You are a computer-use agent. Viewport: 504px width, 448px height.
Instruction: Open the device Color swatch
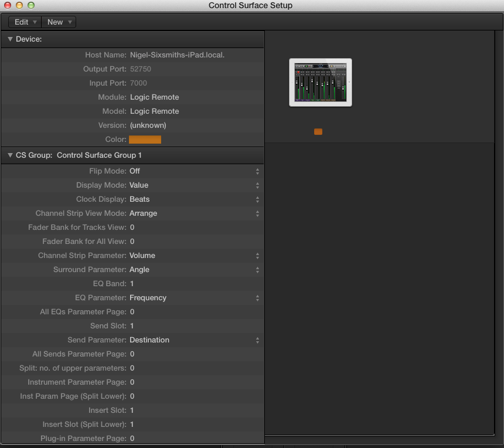pos(145,139)
